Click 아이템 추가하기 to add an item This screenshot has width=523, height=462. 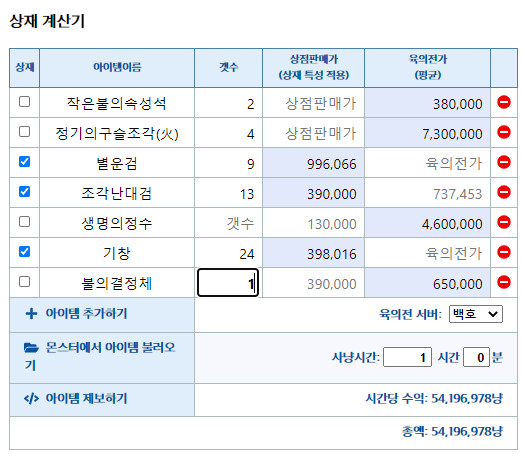click(86, 314)
